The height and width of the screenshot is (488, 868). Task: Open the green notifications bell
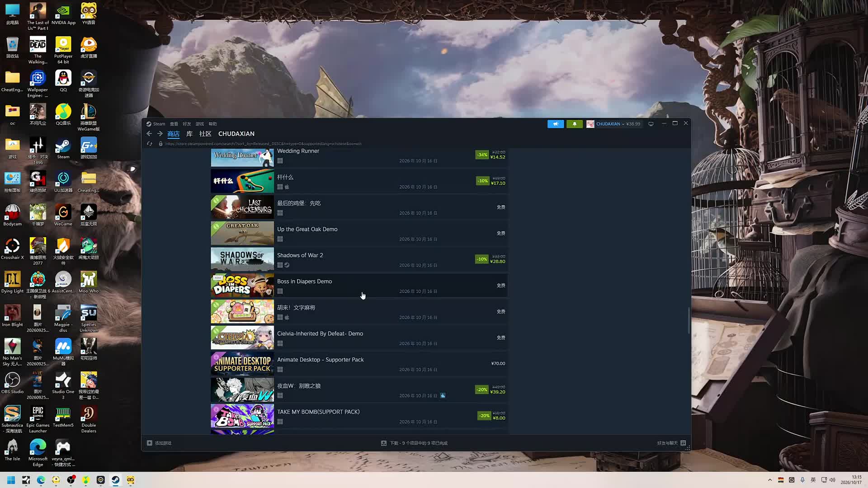(575, 124)
